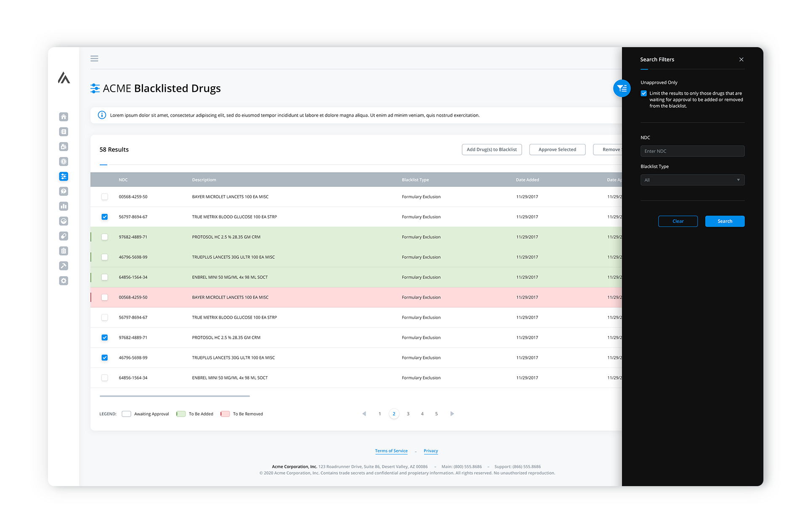
Task: Close the Search Filters panel
Action: pos(742,59)
